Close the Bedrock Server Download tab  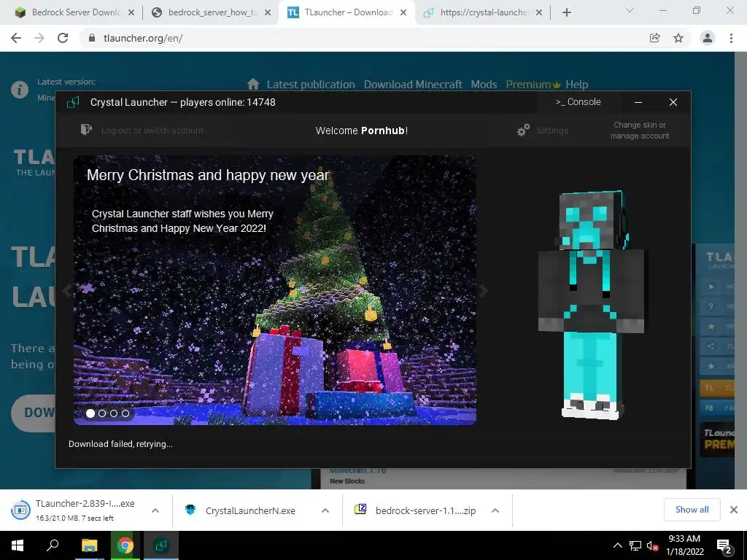tap(131, 13)
